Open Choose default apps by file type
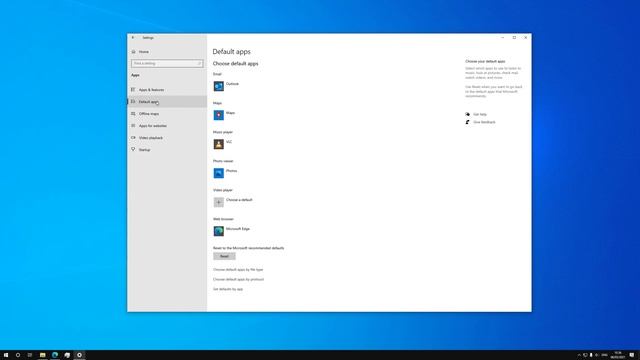The height and width of the screenshot is (360, 640). pos(238,270)
